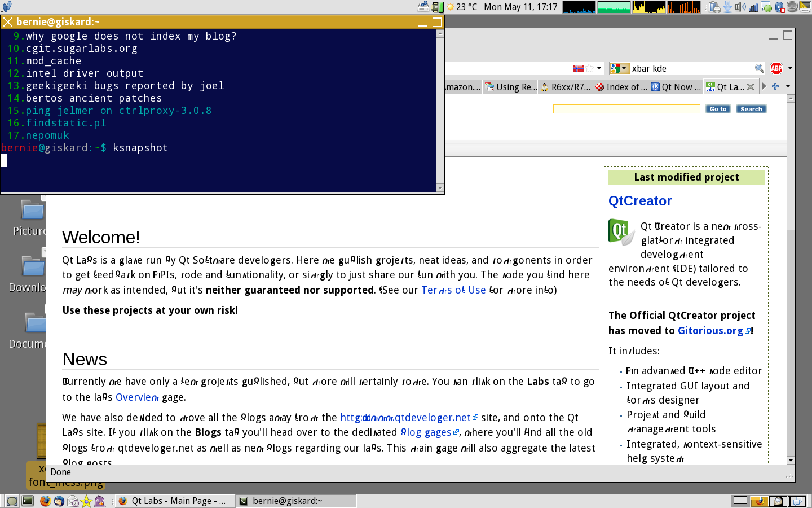This screenshot has height=508, width=812.
Task: Click the Bluetooth tray icon
Action: (x=780, y=7)
